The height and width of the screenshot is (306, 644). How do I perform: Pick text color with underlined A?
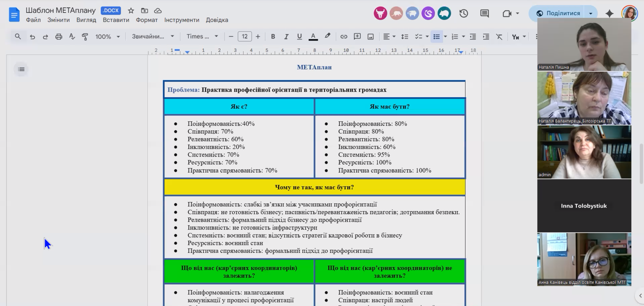[x=313, y=37]
